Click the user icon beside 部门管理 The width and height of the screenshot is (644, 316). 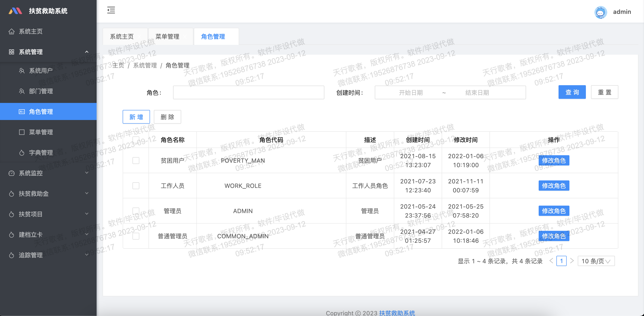[22, 91]
